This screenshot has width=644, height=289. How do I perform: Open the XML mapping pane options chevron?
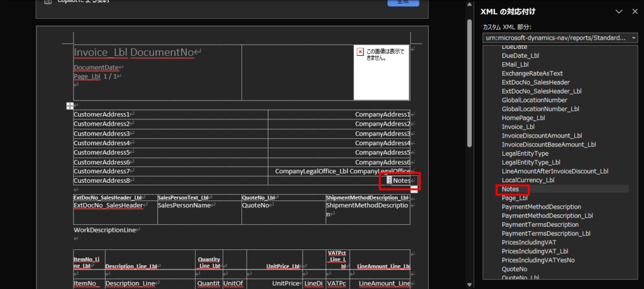[x=619, y=11]
